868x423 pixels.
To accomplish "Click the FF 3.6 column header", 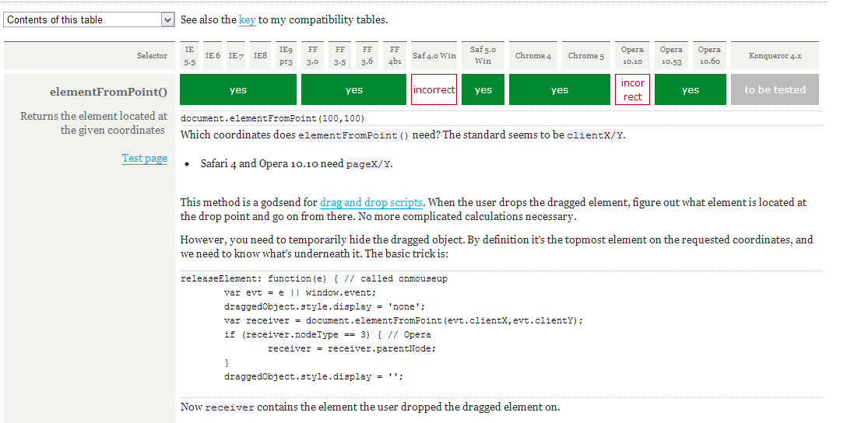I will tap(367, 55).
